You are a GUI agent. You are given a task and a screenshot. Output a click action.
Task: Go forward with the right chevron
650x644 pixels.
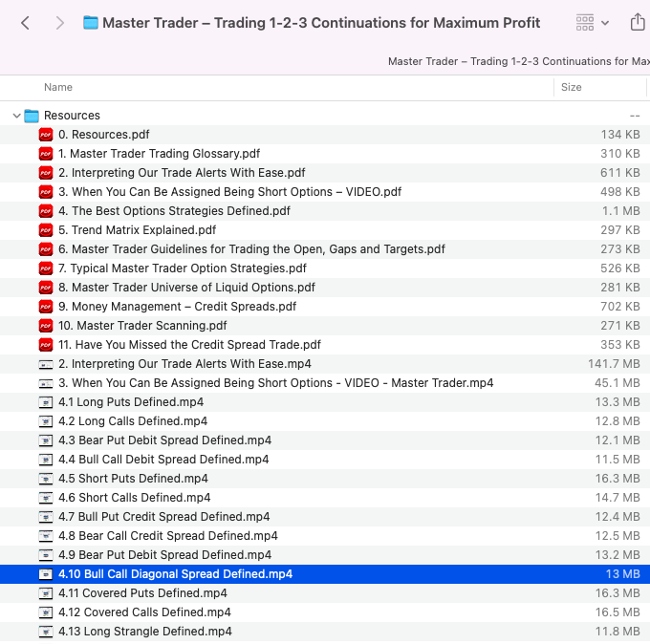60,23
